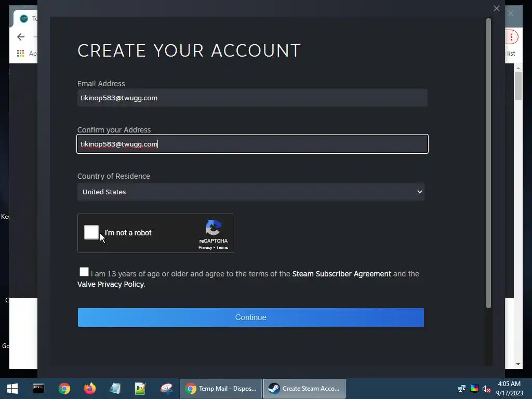Click the Chrome tab favicon behind the dialog

pos(24,18)
